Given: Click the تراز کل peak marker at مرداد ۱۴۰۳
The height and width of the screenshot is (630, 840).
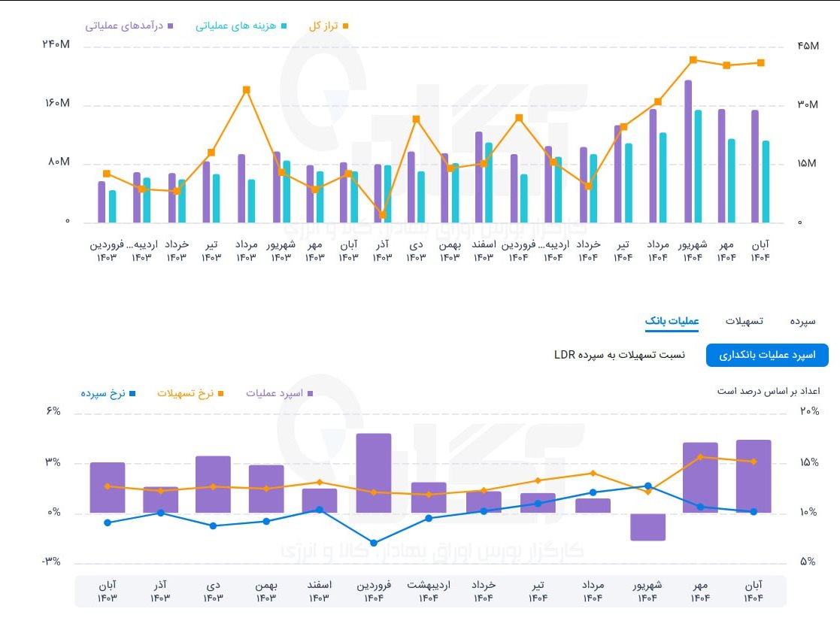Looking at the screenshot, I should pyautogui.click(x=246, y=90).
